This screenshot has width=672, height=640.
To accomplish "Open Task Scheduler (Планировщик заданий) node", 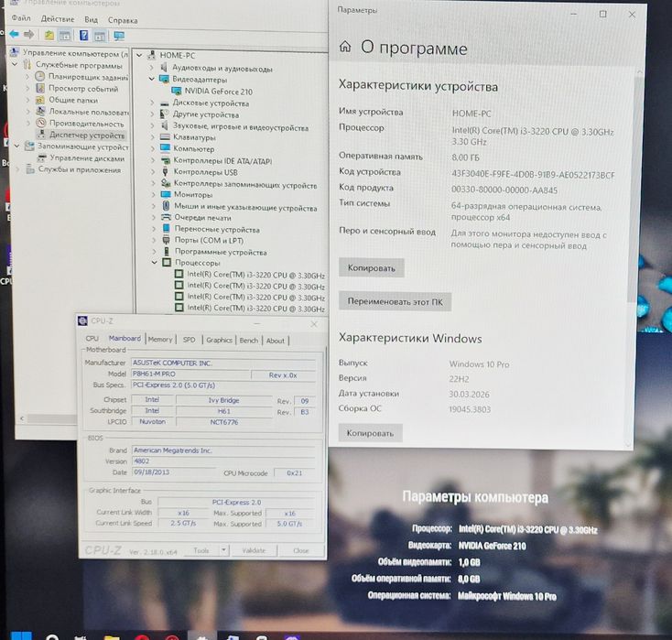I will [88, 77].
